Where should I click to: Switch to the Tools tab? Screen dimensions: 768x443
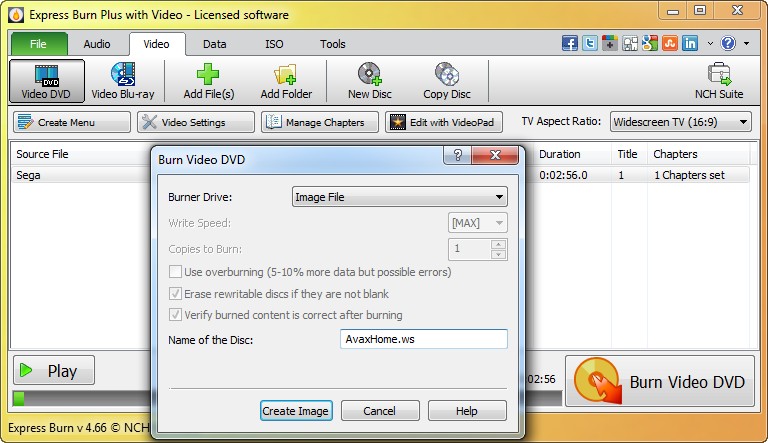pos(333,44)
